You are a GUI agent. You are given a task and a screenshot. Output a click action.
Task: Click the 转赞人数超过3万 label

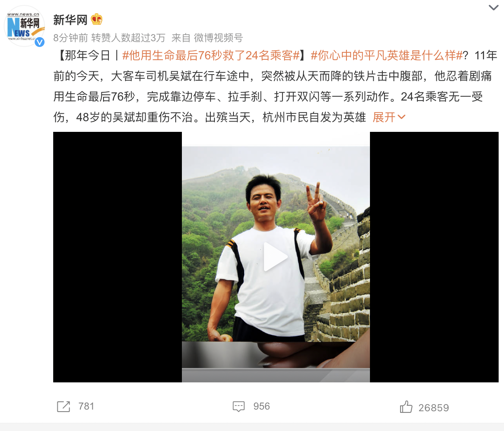pos(128,38)
